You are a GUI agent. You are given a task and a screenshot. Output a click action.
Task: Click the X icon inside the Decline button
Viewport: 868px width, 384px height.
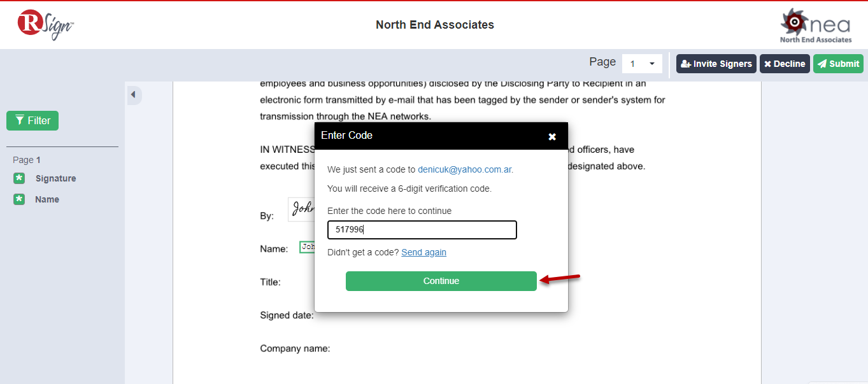tap(768, 64)
